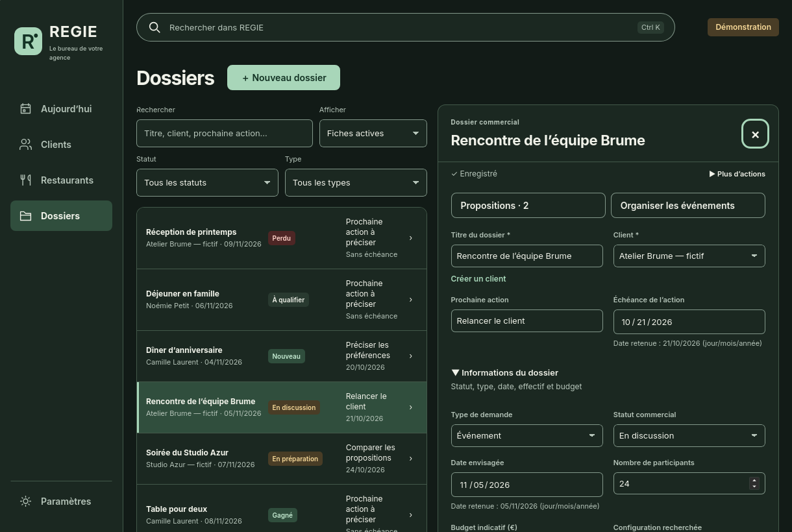Click the Nouveau status badge
The width and height of the screenshot is (792, 532).
(x=286, y=356)
